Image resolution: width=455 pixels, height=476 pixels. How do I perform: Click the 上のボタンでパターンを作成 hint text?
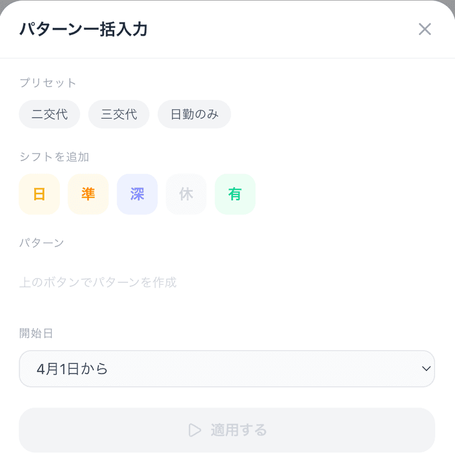click(98, 282)
